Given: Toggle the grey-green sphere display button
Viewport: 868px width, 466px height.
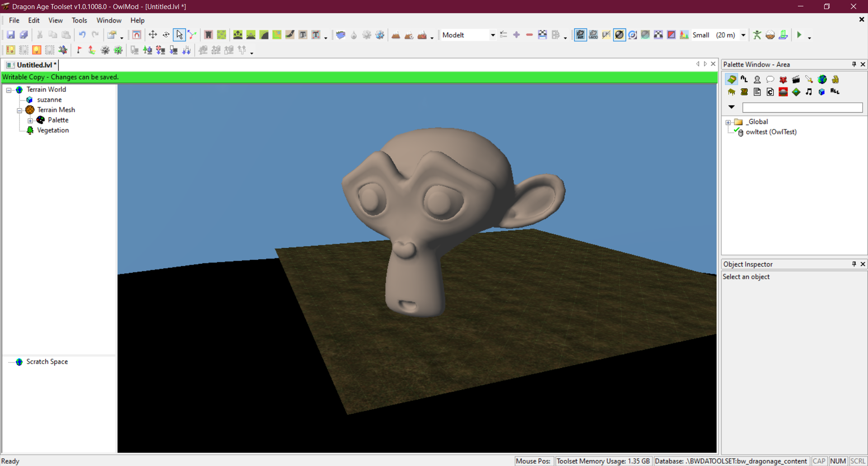Looking at the screenshot, I should point(645,35).
